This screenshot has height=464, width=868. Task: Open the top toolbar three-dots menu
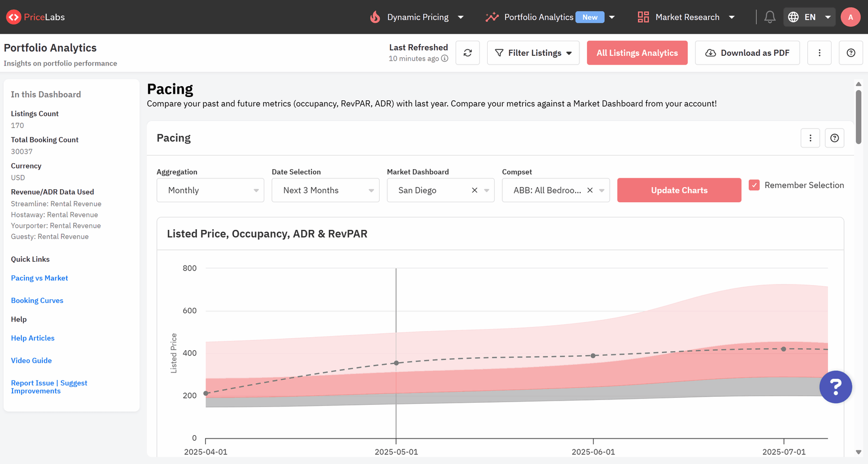(819, 53)
